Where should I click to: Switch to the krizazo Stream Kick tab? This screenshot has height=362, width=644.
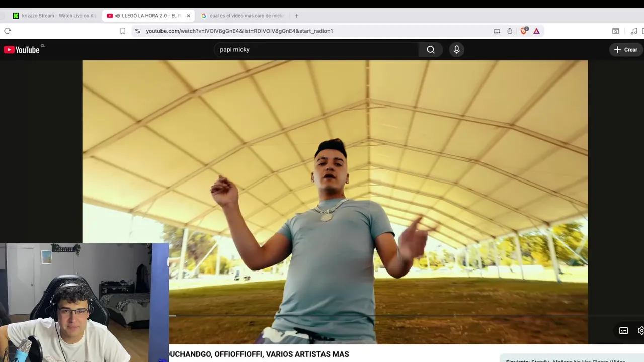pos(54,16)
